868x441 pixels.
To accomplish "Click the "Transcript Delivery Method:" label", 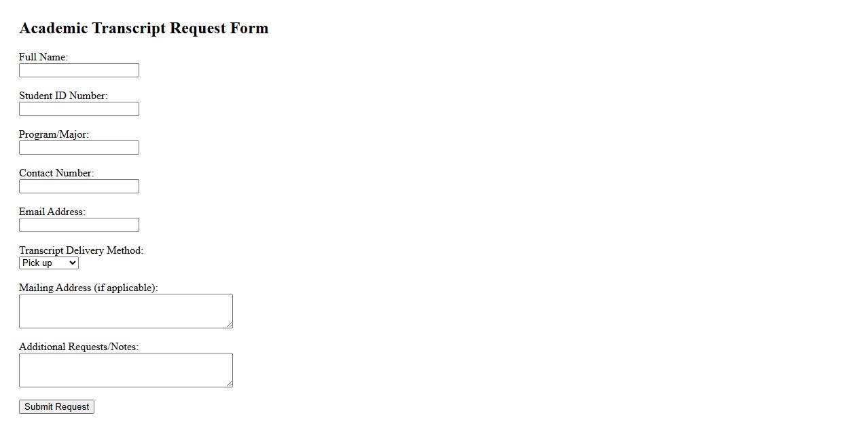I will (x=81, y=250).
